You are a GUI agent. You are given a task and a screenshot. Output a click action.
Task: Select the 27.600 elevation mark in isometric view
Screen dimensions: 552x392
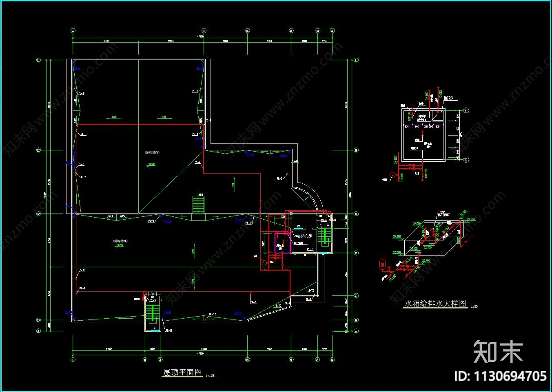[417, 223]
